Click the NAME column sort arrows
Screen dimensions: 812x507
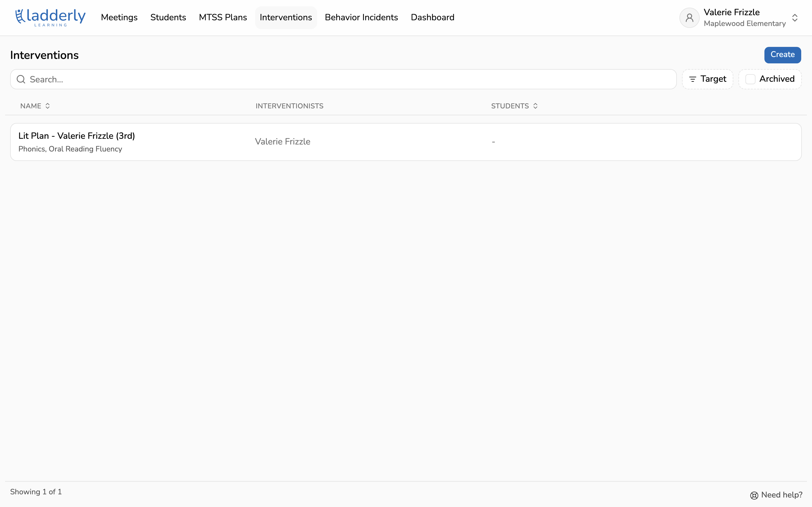48,106
